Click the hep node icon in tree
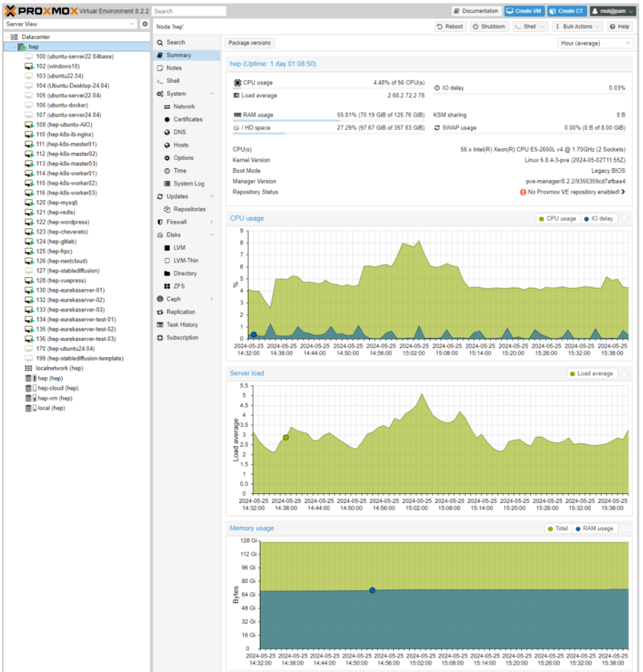Viewport: 643px width, 672px height. [x=22, y=47]
